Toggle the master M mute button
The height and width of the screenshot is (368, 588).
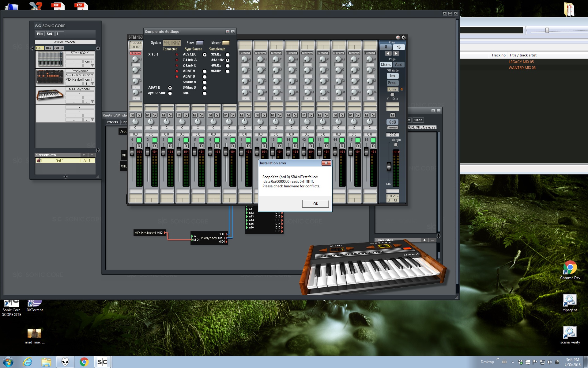coord(393,115)
